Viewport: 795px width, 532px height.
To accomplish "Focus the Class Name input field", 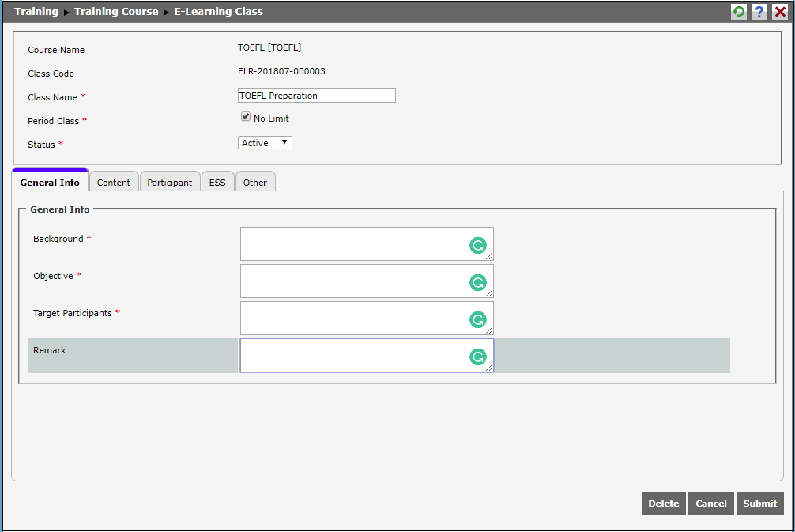I will click(x=316, y=96).
